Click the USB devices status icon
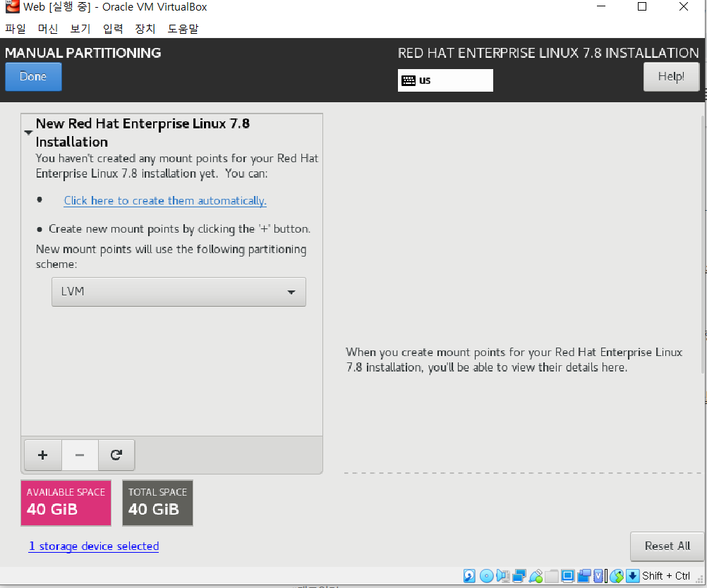 pyautogui.click(x=536, y=576)
